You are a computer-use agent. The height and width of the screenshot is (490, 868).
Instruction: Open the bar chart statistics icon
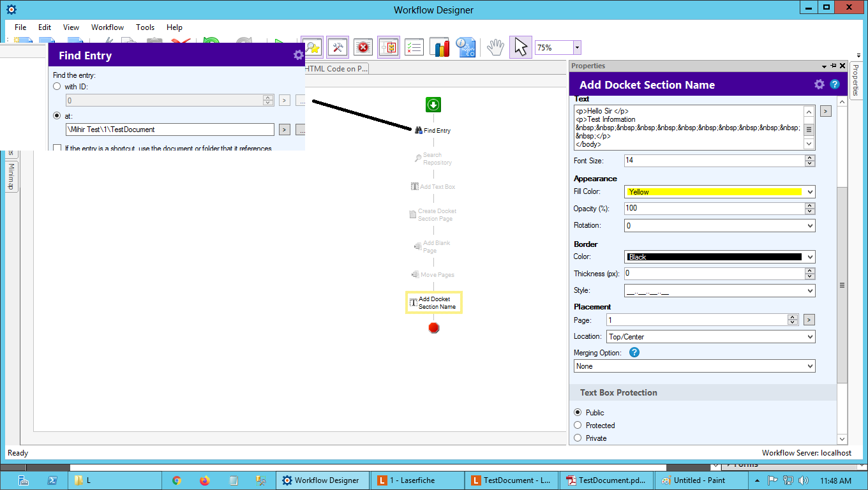[440, 47]
